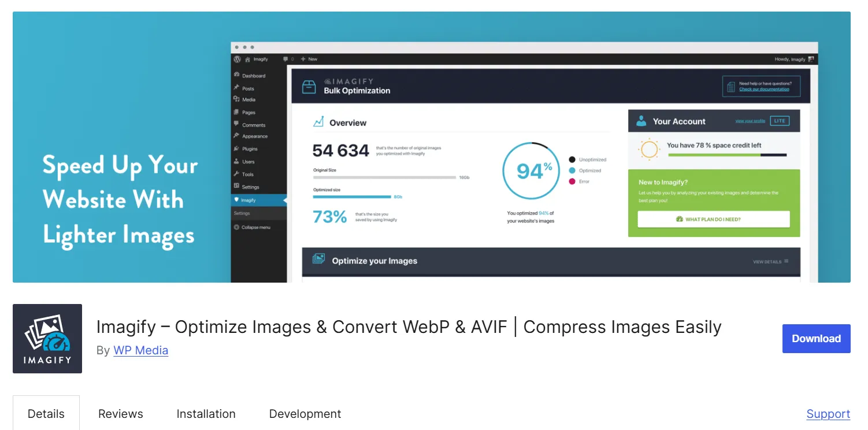
Task: Click the Speed Up Your Website banner headline
Action: pos(120,200)
